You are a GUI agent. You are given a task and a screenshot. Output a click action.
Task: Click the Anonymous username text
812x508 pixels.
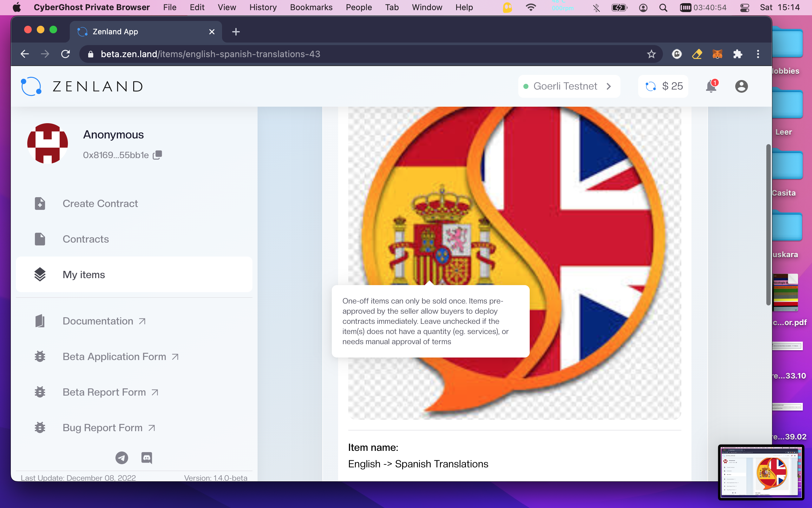tap(114, 134)
